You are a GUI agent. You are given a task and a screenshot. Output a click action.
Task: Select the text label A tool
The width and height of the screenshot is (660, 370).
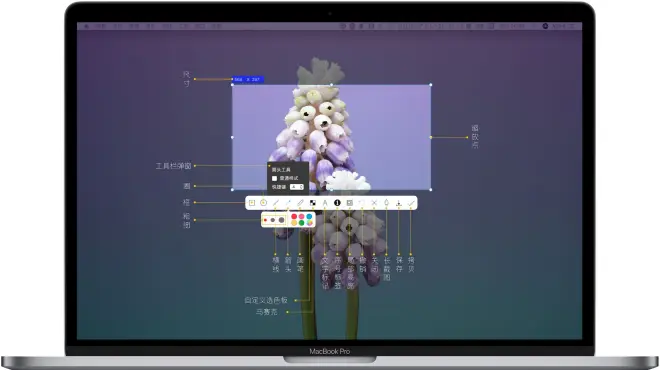click(325, 203)
